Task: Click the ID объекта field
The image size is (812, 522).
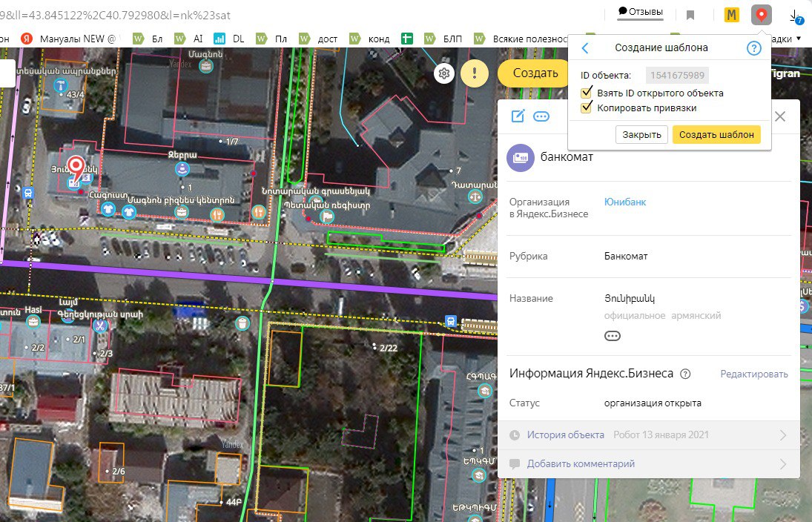Action: (677, 76)
